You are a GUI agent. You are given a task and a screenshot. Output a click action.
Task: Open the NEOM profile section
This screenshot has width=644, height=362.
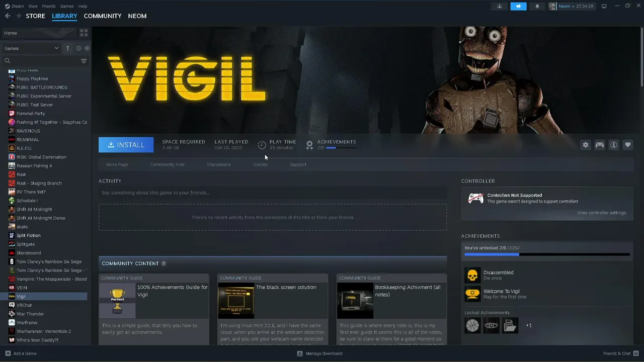137,16
